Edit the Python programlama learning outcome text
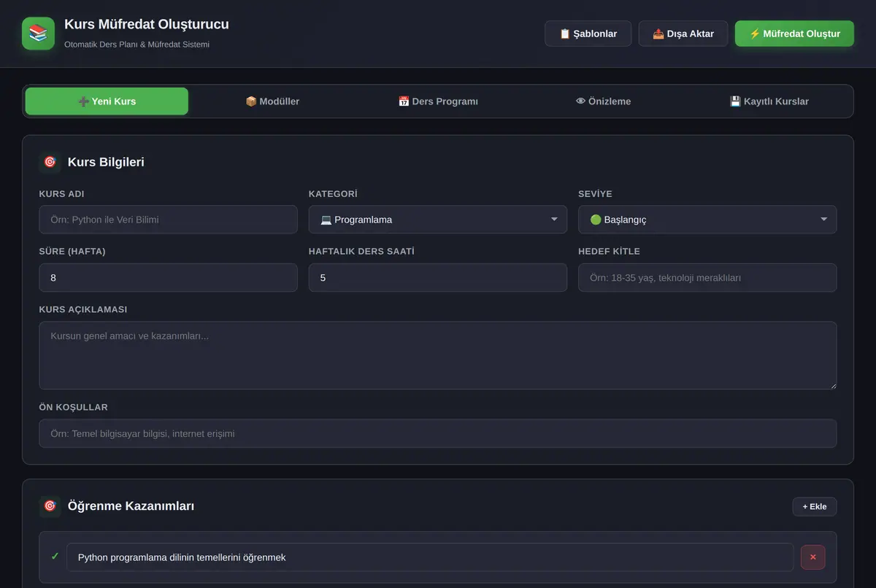The width and height of the screenshot is (876, 588). click(x=430, y=557)
